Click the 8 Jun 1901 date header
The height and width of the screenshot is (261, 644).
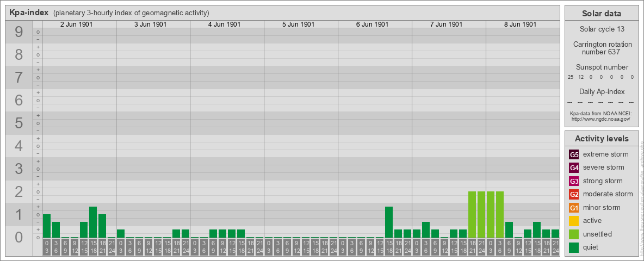(520, 24)
